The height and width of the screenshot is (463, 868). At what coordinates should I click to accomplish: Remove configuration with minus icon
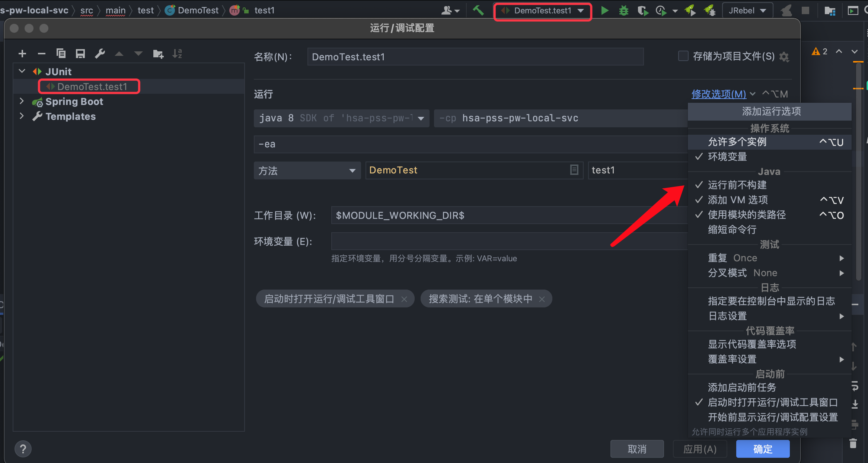pyautogui.click(x=42, y=54)
